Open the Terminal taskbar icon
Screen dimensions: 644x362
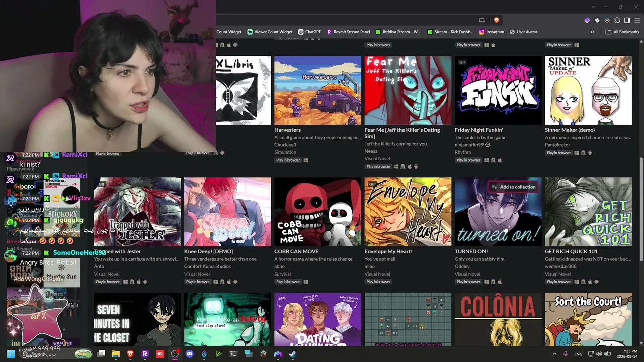(233, 354)
